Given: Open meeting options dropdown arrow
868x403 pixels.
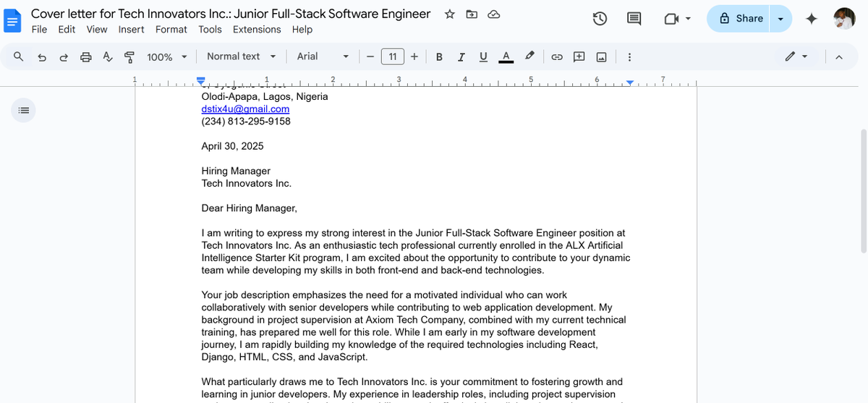Looking at the screenshot, I should point(688,19).
